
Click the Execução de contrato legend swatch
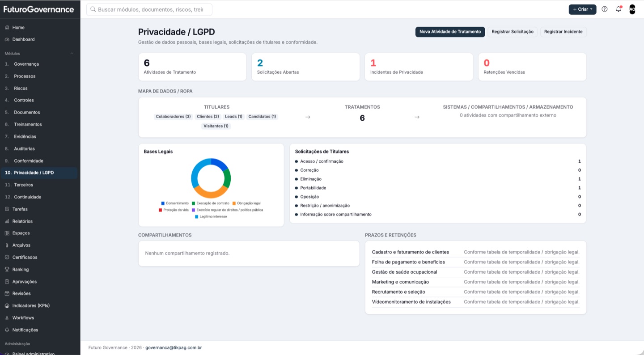click(x=194, y=203)
